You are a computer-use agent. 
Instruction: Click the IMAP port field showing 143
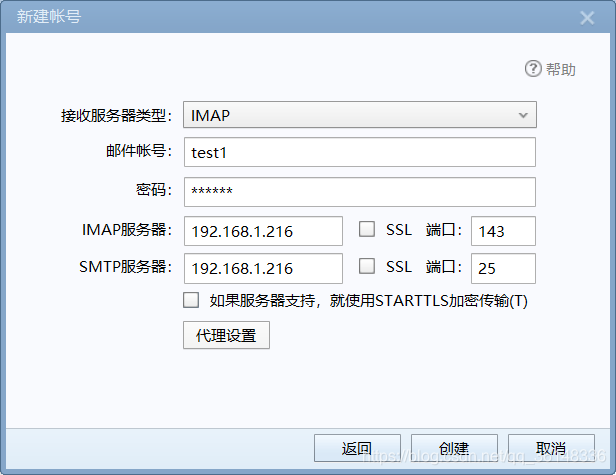[503, 231]
